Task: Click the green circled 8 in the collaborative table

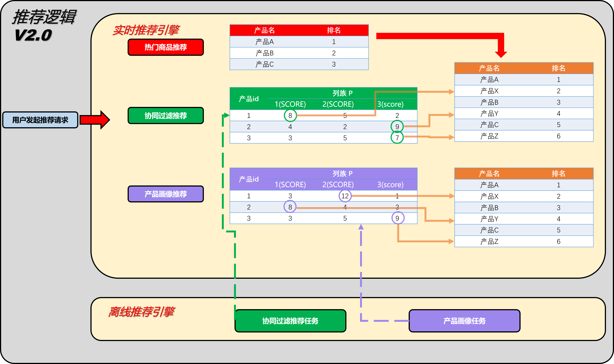Action: [x=290, y=115]
